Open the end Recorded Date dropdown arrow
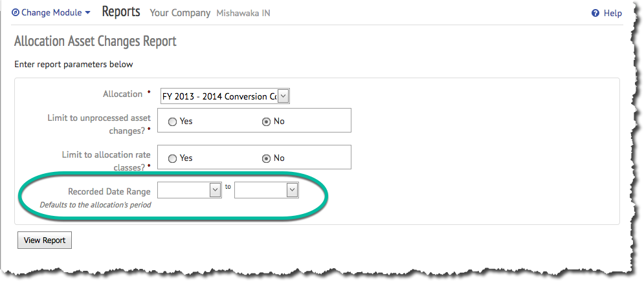The height and width of the screenshot is (287, 644). tap(292, 189)
